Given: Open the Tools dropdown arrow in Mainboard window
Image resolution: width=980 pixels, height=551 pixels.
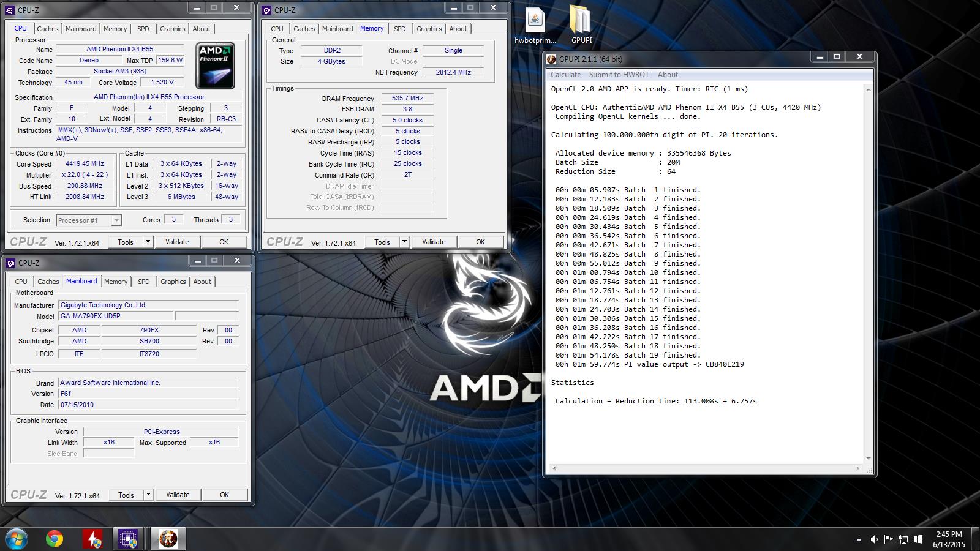Looking at the screenshot, I should [x=148, y=495].
